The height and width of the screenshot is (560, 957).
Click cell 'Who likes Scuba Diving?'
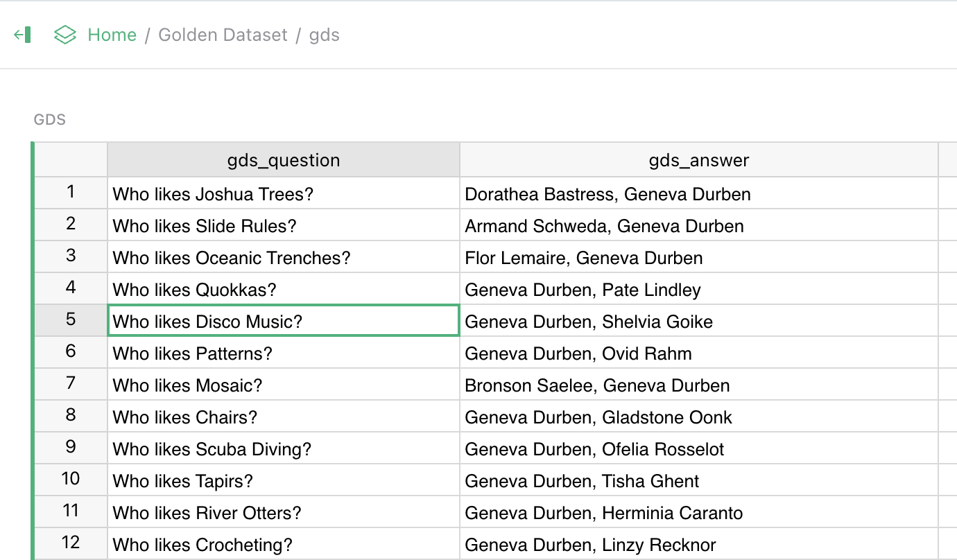tap(284, 448)
